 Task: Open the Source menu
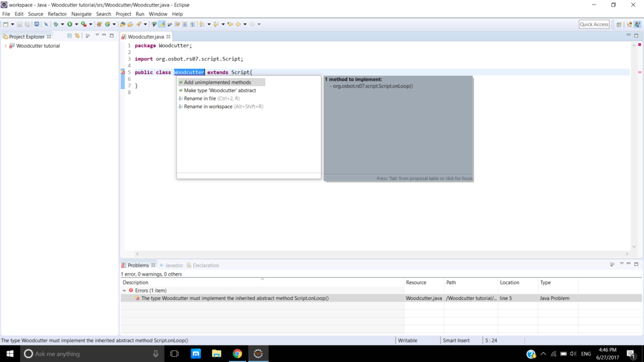coord(35,14)
